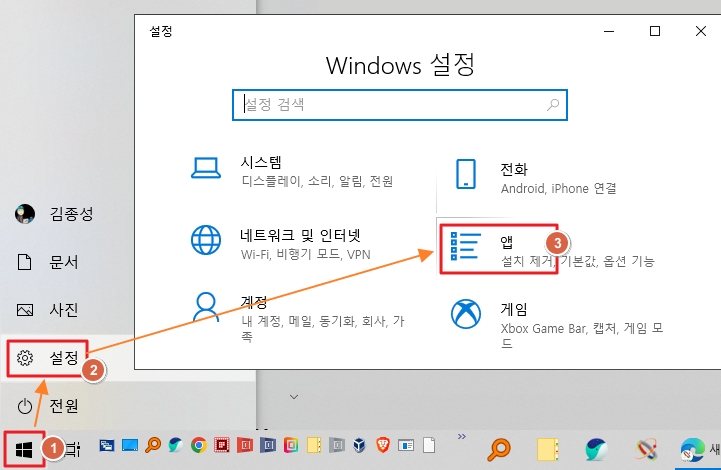The image size is (721, 470).
Task: Launch the small Whale browser quick launch icon
Action: (x=176, y=445)
